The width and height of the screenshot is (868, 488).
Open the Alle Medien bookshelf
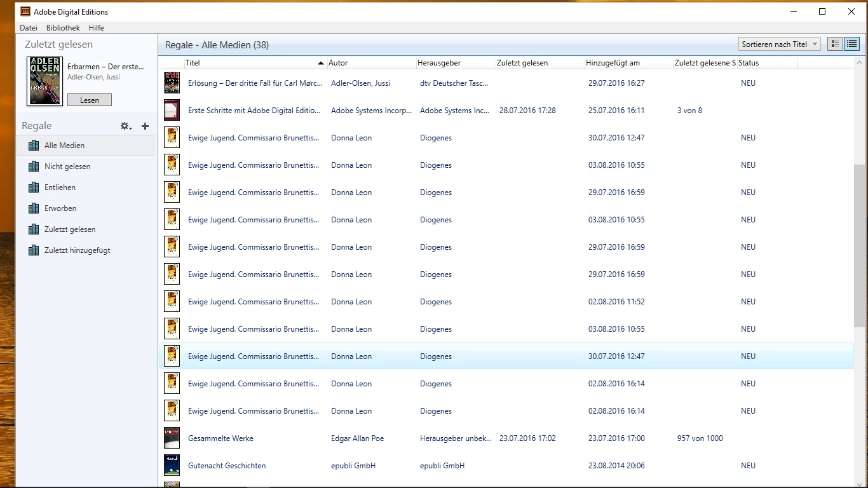pos(85,146)
